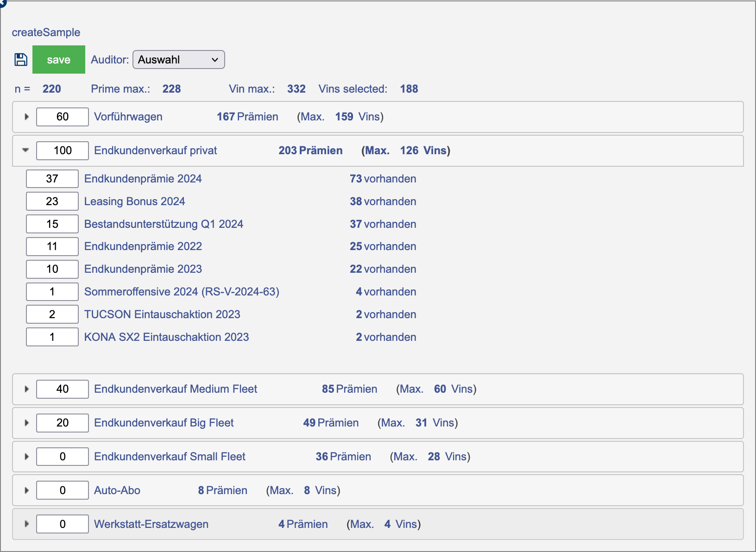This screenshot has width=756, height=552.
Task: Click the Auto-Abo count input field
Action: tap(62, 490)
